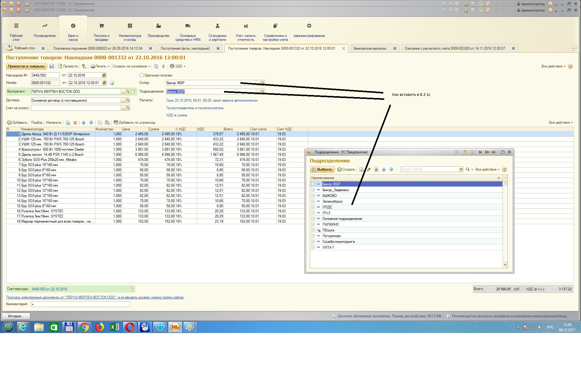Image resolution: width=581 pixels, height=392 pixels.
Task: Open the Создать на основании dropdown
Action: click(x=131, y=67)
